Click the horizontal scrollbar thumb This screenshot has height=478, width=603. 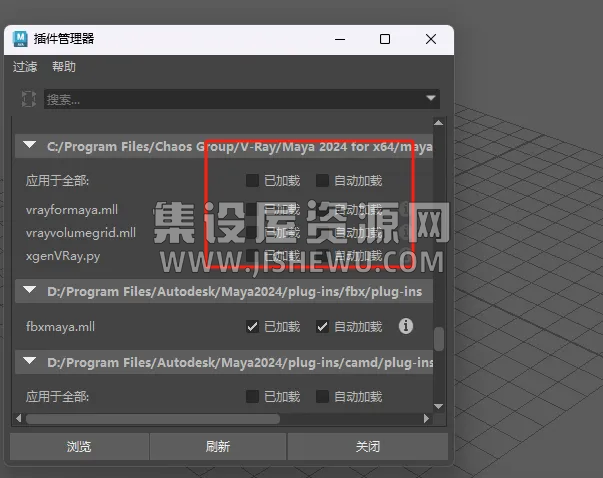coord(153,418)
